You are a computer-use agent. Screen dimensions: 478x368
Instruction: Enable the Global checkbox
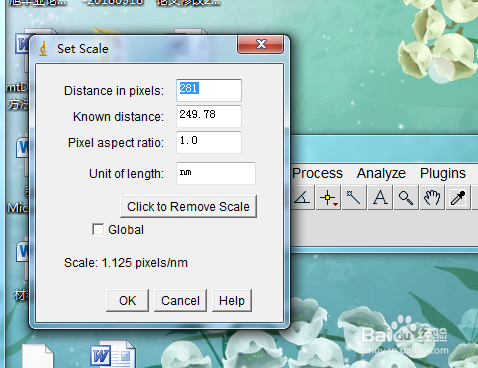[98, 229]
